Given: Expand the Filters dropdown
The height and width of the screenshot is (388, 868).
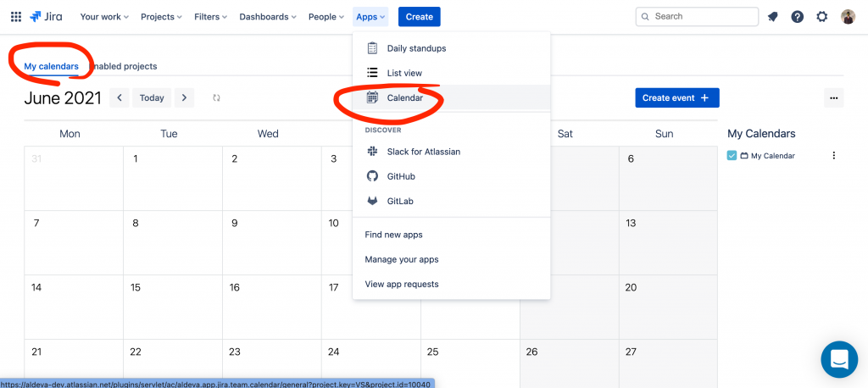Looking at the screenshot, I should click(x=210, y=17).
